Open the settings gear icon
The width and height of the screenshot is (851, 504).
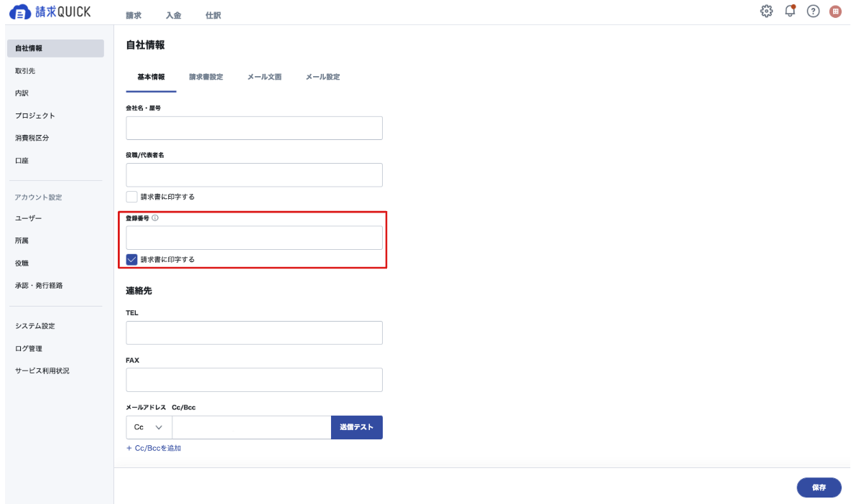click(766, 11)
